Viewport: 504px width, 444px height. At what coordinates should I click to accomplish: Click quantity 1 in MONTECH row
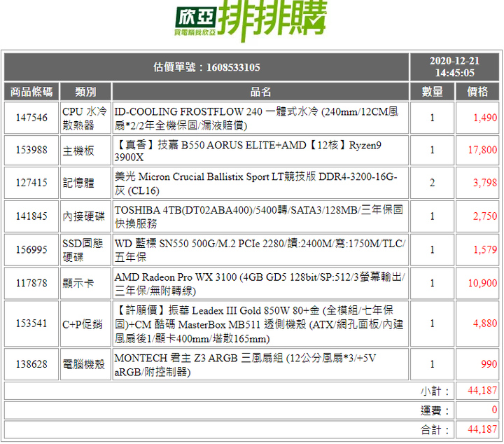433,364
